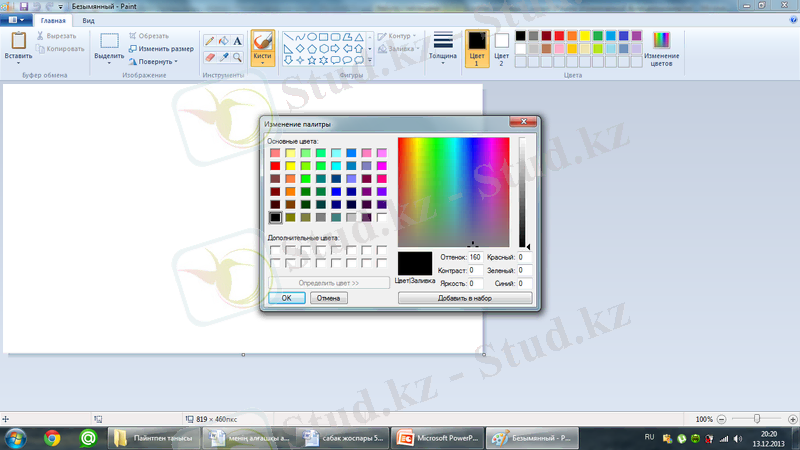Image resolution: width=800 pixels, height=450 pixels.
Task: Click the Оттенок hue input field
Action: coord(475,258)
